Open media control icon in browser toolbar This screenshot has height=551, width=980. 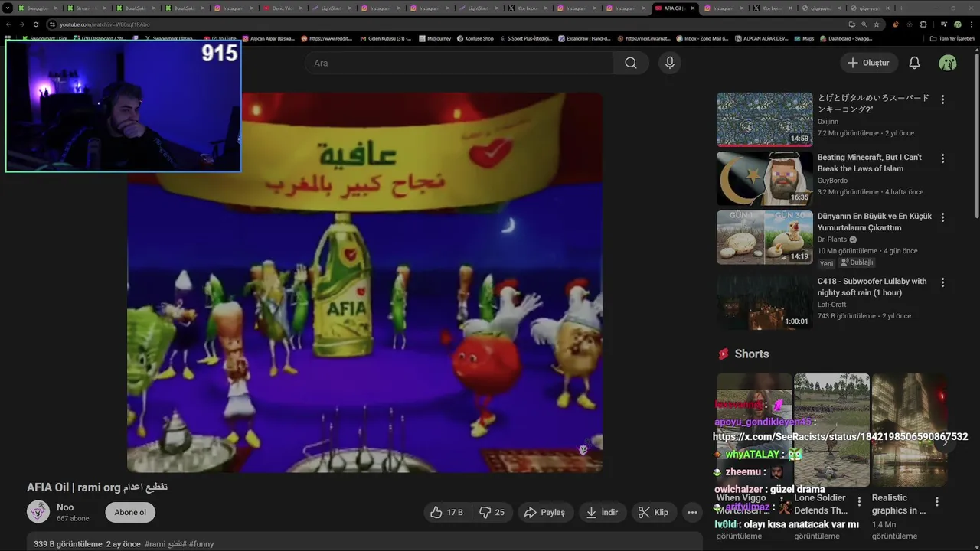pos(943,24)
